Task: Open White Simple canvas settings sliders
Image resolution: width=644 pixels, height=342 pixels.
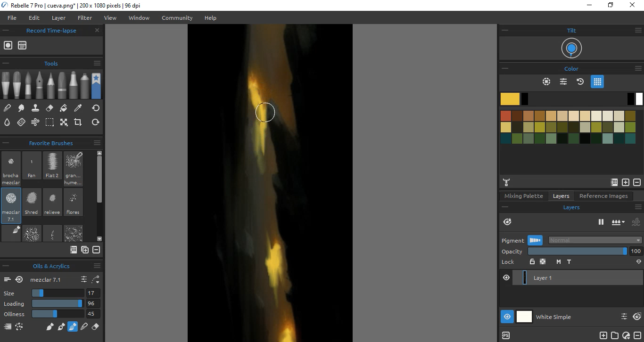Action: (x=624, y=317)
